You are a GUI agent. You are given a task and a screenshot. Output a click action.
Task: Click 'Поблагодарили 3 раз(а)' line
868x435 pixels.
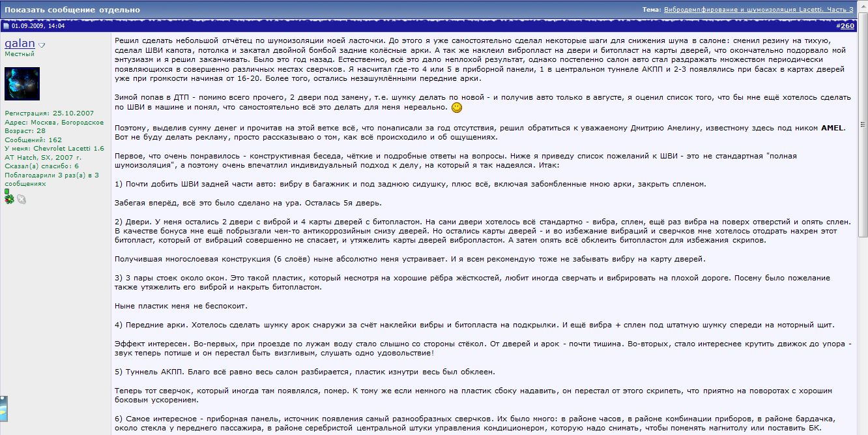point(51,175)
